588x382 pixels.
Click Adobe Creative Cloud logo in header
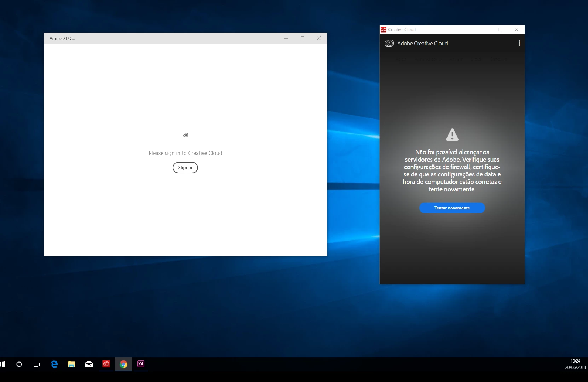[389, 43]
